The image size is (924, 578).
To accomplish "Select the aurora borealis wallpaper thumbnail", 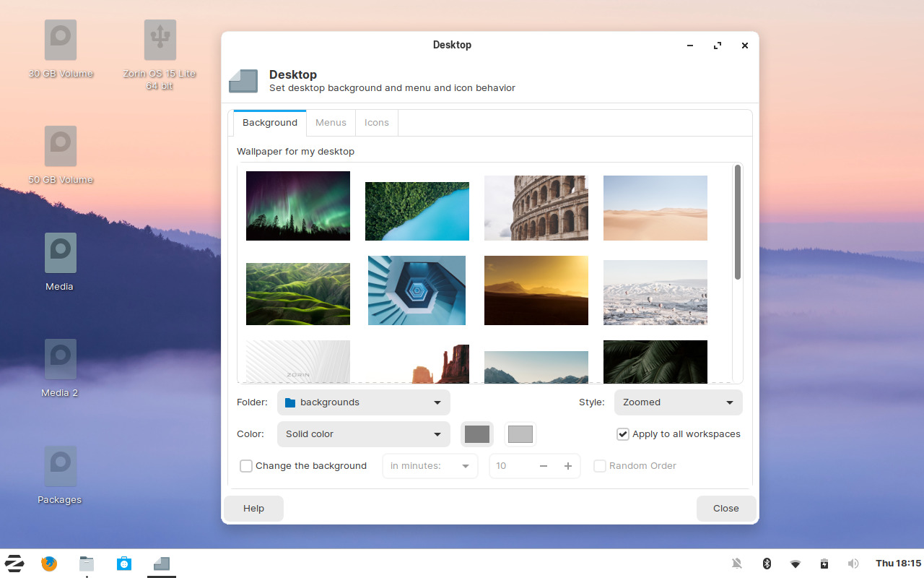I will pos(297,205).
